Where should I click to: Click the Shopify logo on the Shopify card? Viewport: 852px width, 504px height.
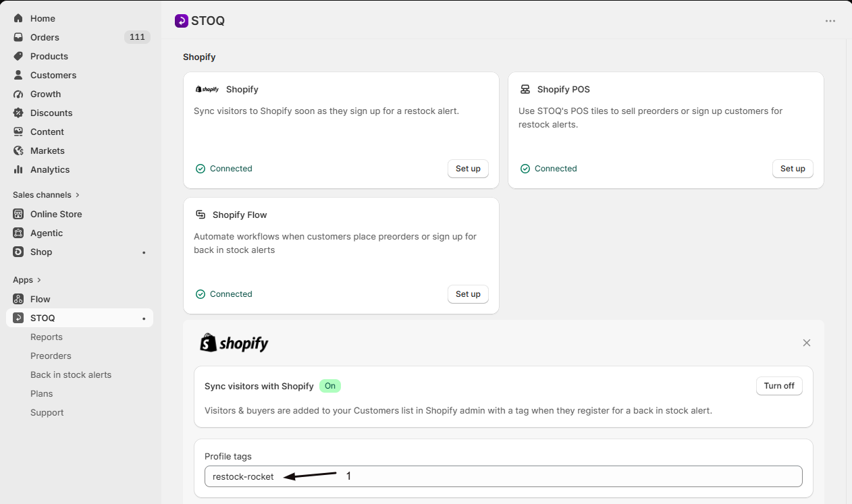[x=207, y=89]
